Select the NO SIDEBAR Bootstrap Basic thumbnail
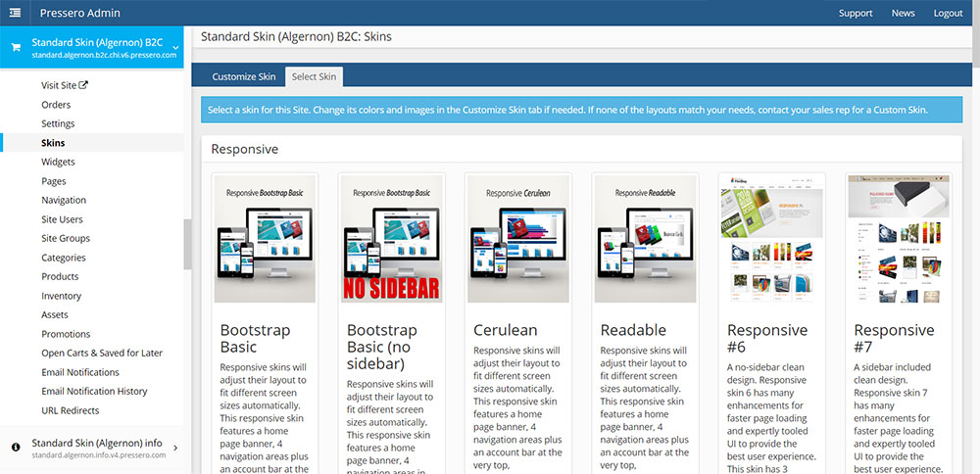Viewport: 980px width, 474px height. (392, 239)
